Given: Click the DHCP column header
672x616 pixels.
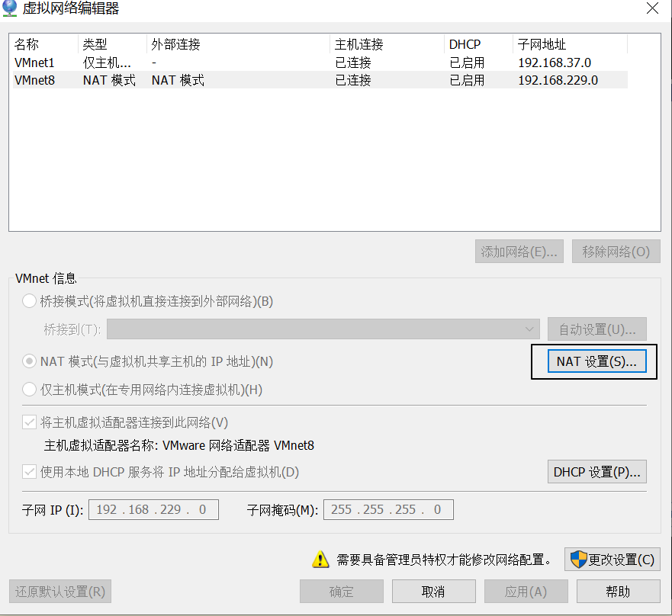Looking at the screenshot, I should click(x=478, y=44).
